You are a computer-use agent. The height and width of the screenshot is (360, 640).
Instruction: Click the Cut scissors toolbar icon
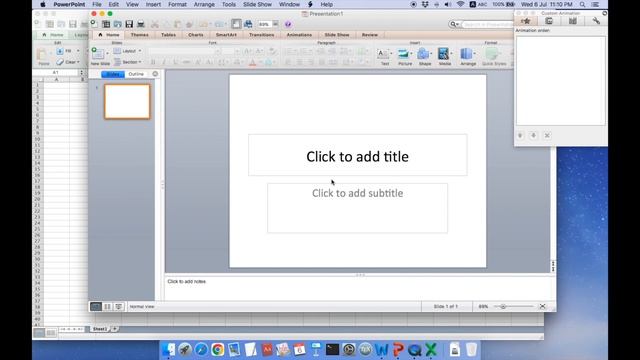(x=155, y=24)
